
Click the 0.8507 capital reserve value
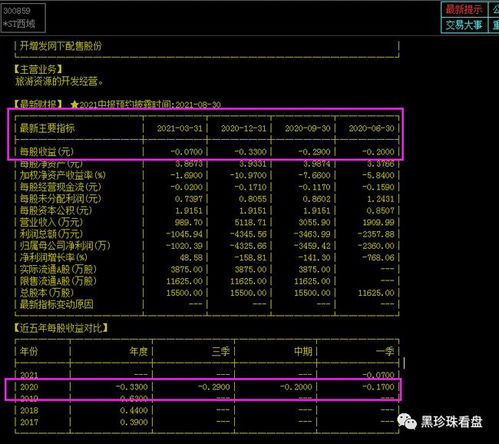(x=380, y=211)
